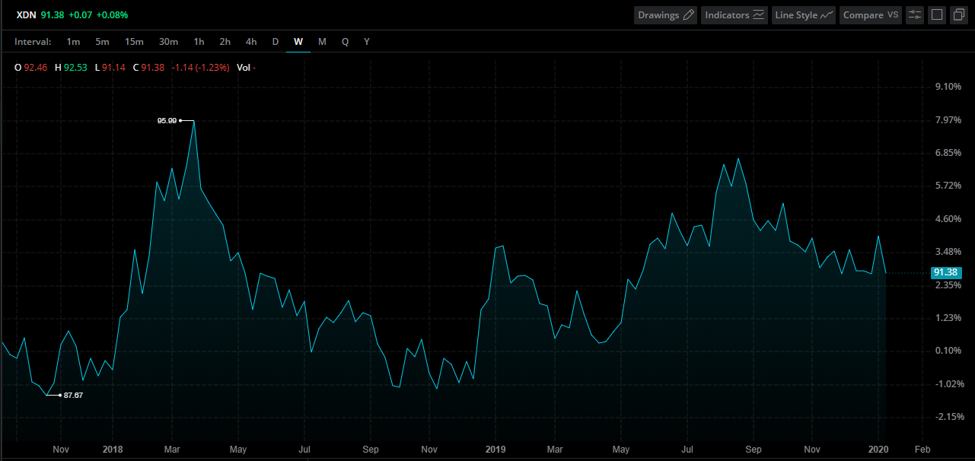Open the Compare VS option
This screenshot has height=461, width=975.
tap(871, 15)
